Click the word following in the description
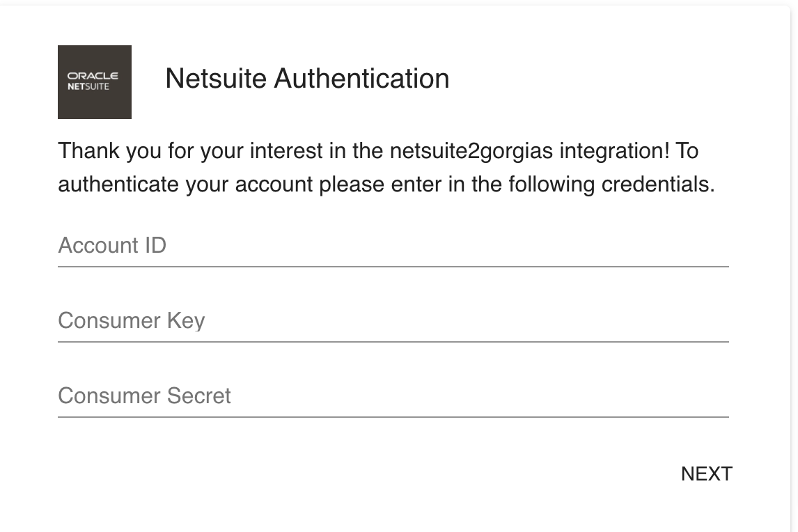The width and height of the screenshot is (798, 532). (x=551, y=185)
